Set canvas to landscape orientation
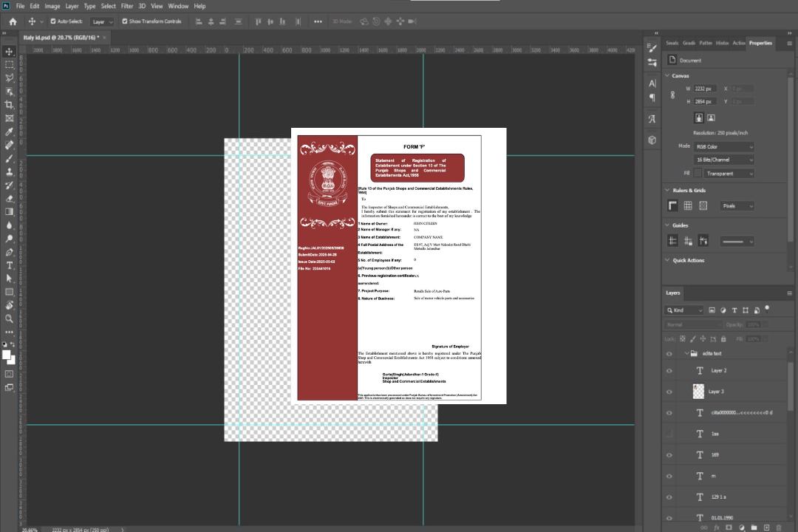798x532 pixels. 711,118
